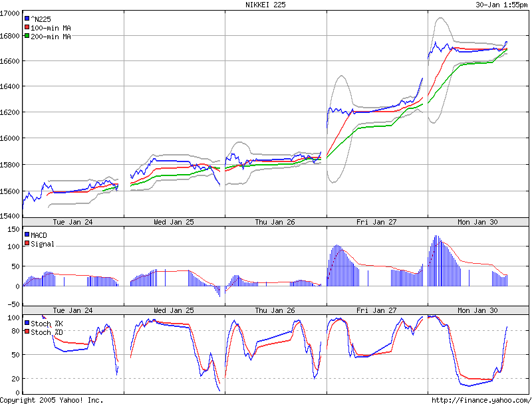Click the 30-Jan 1:55pm timestamp
This screenshot has width=532, height=404.
click(501, 5)
